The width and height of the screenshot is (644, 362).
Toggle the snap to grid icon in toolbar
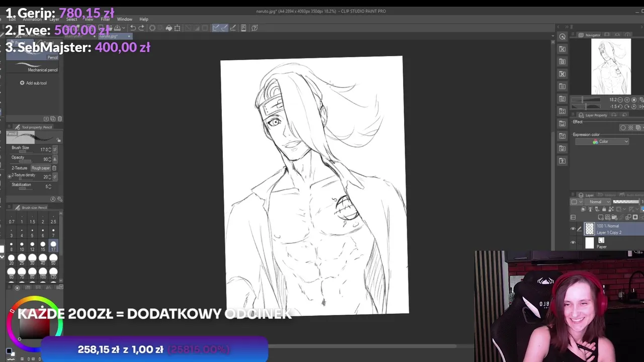pos(233,28)
